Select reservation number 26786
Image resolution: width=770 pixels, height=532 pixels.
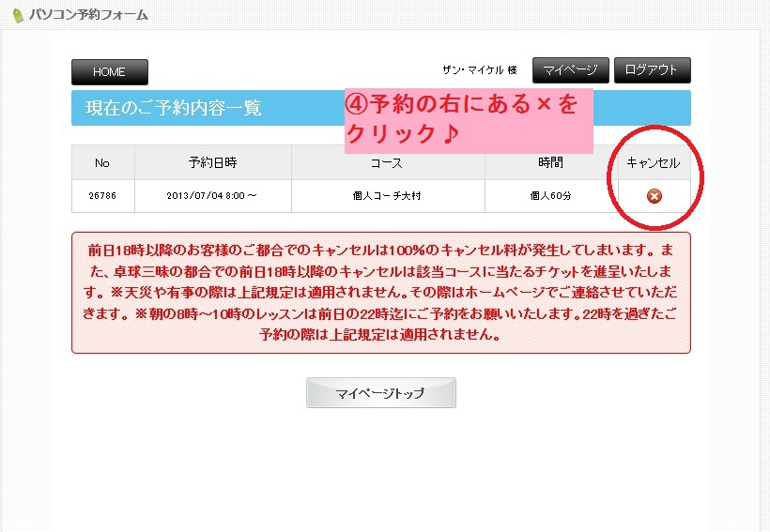[102, 196]
